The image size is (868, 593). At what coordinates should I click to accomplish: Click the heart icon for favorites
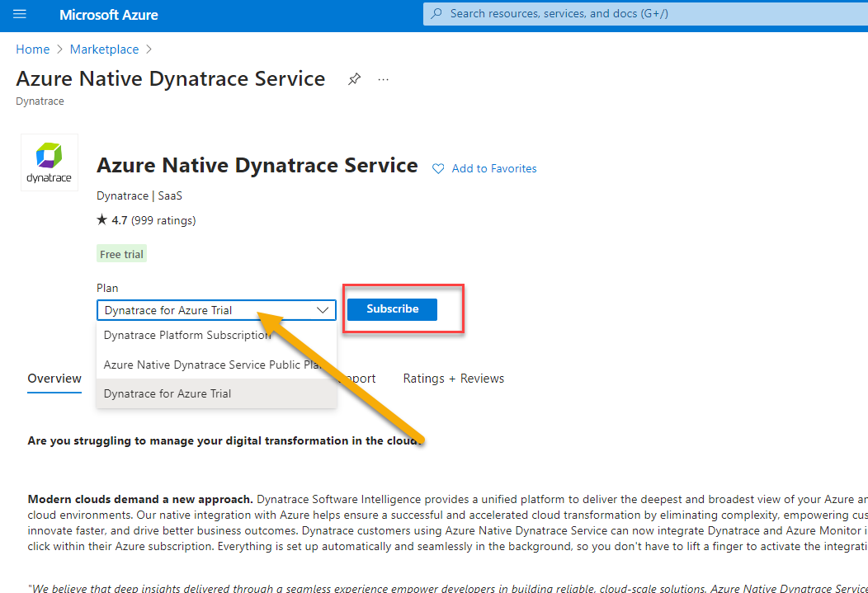pos(438,168)
